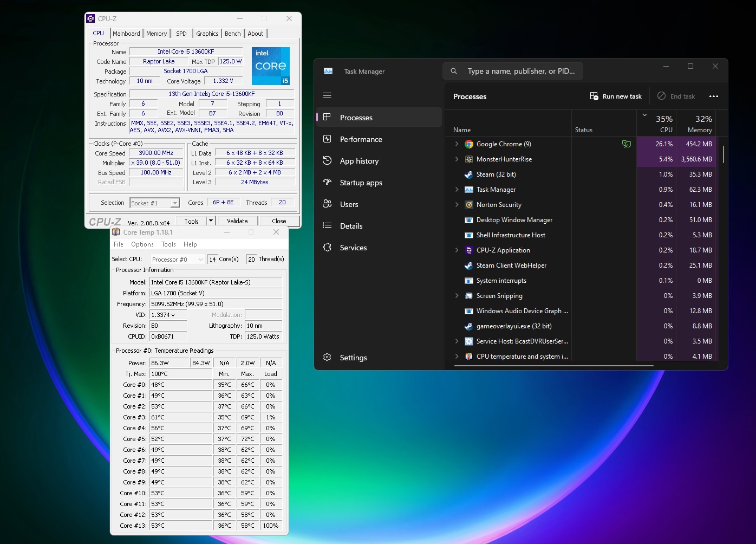Click the Tools button in CPU-Z
Image resolution: width=756 pixels, height=544 pixels.
point(191,221)
